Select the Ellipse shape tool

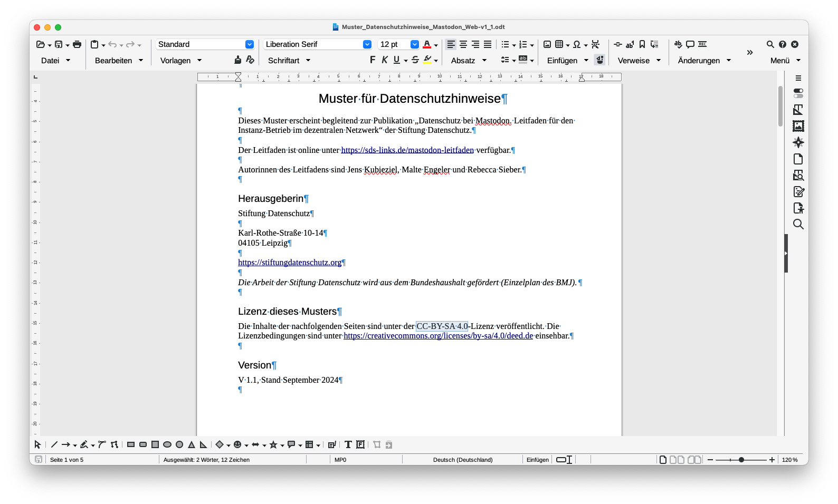pyautogui.click(x=167, y=445)
